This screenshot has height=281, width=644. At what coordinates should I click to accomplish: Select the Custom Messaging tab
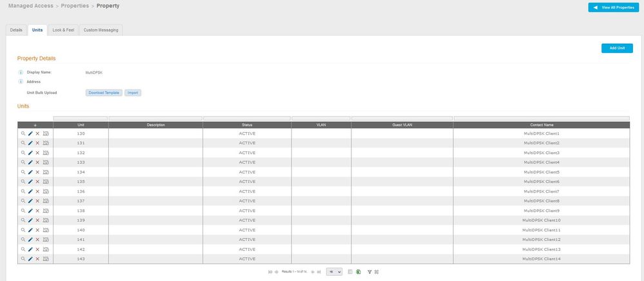(x=101, y=30)
